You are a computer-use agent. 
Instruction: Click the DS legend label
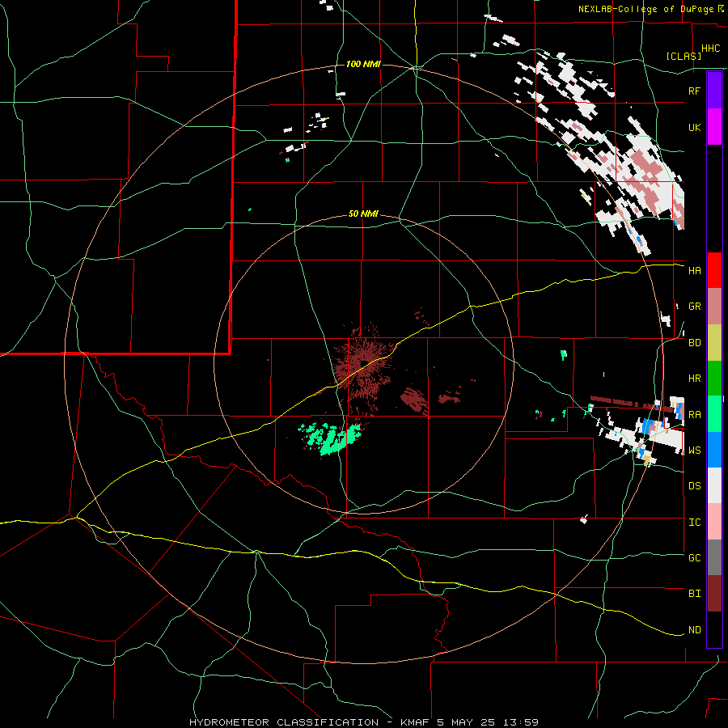coord(694,486)
